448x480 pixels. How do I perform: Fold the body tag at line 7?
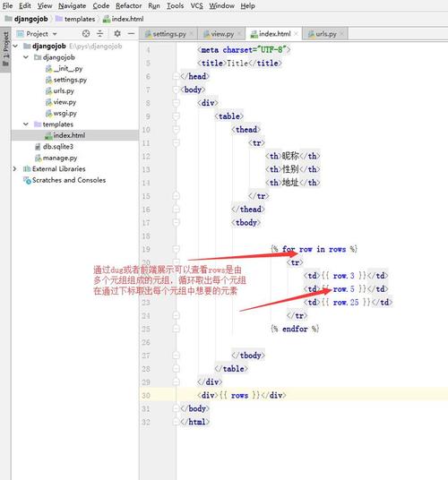click(x=177, y=90)
